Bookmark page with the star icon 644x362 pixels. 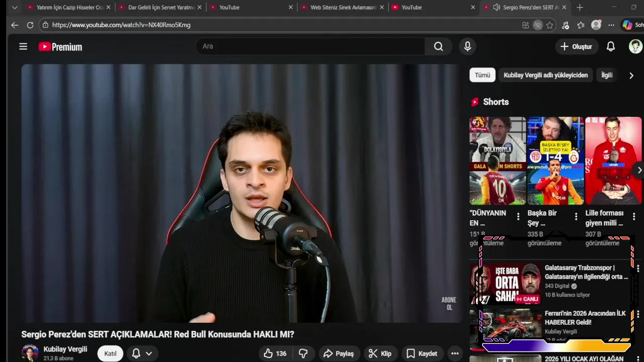(550, 25)
